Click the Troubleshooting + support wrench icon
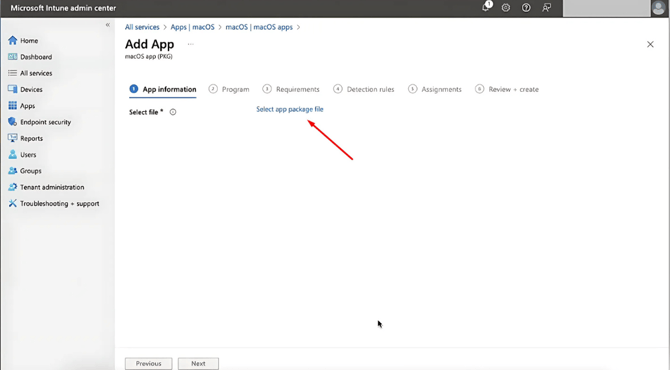 pyautogui.click(x=12, y=203)
